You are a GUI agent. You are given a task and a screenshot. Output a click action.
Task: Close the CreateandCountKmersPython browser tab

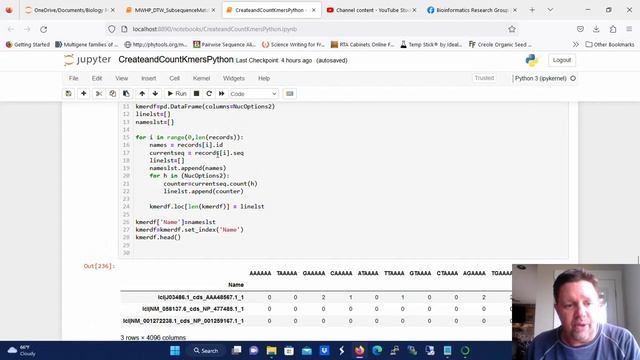tap(313, 10)
